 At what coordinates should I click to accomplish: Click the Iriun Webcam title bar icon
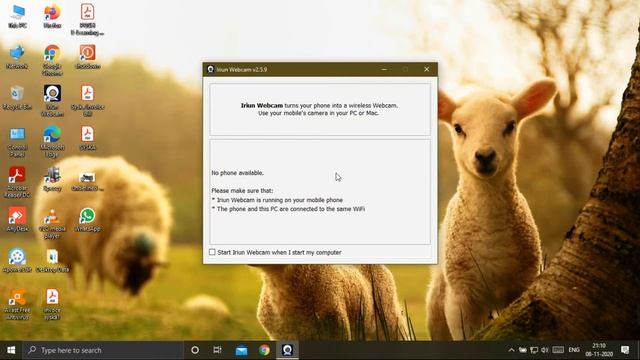(x=211, y=69)
